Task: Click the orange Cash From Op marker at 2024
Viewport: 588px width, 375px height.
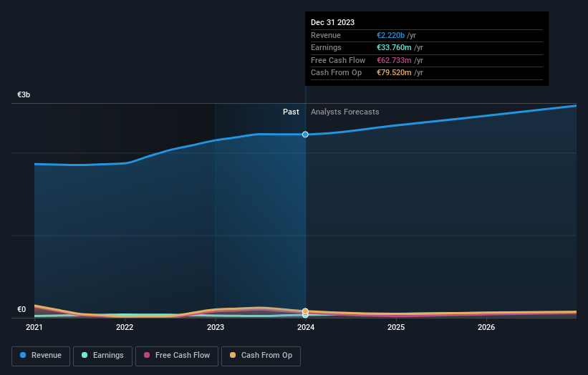Action: pyautogui.click(x=305, y=311)
